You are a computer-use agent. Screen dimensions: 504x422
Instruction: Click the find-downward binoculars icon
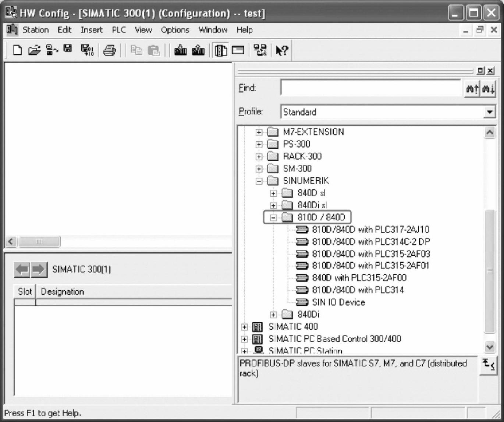point(488,88)
